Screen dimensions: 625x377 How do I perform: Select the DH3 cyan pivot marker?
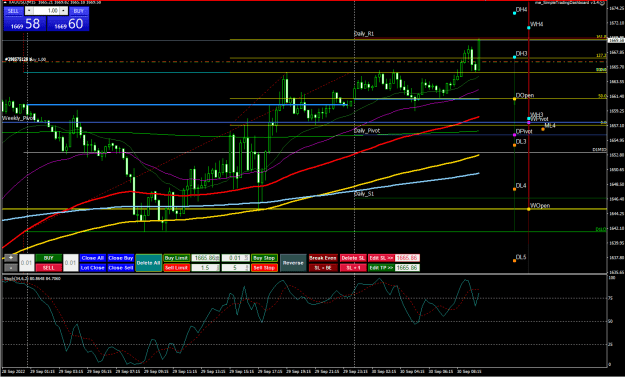point(515,57)
